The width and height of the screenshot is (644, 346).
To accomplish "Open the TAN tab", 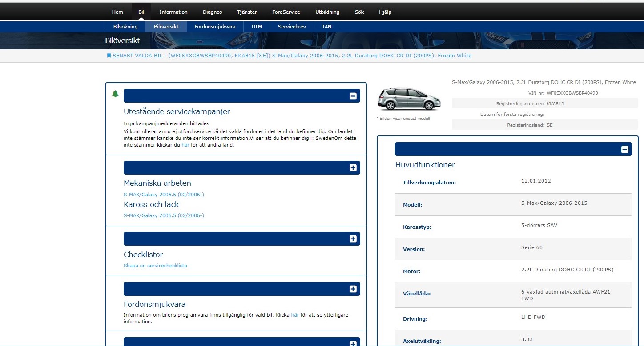I will [x=326, y=27].
